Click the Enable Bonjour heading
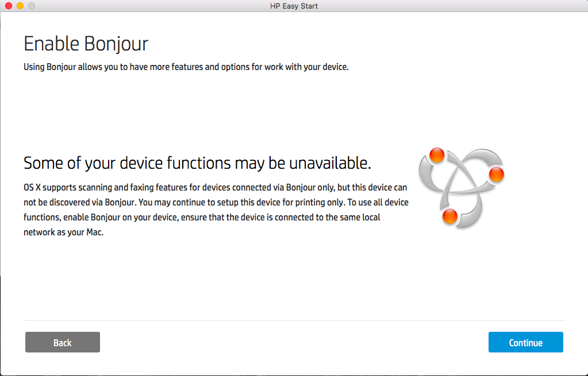This screenshot has width=588, height=376. click(86, 44)
